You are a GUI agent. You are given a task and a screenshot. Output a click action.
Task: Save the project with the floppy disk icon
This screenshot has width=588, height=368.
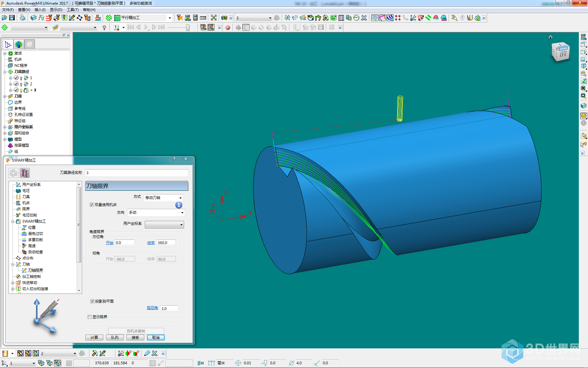click(x=12, y=18)
